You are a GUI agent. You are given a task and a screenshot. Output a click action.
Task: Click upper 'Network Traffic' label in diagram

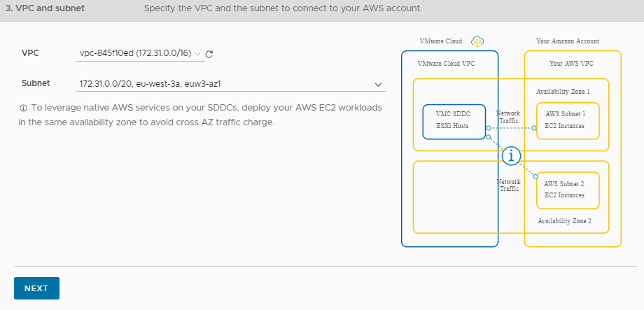coord(508,117)
